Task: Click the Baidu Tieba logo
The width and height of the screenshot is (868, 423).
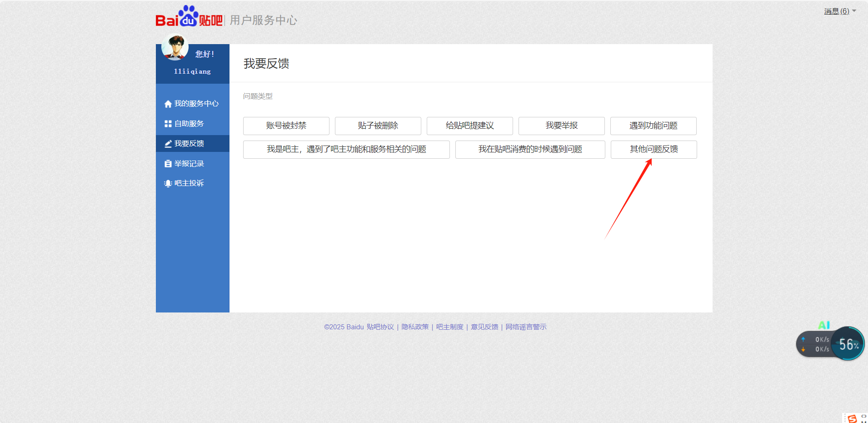Action: (x=189, y=17)
